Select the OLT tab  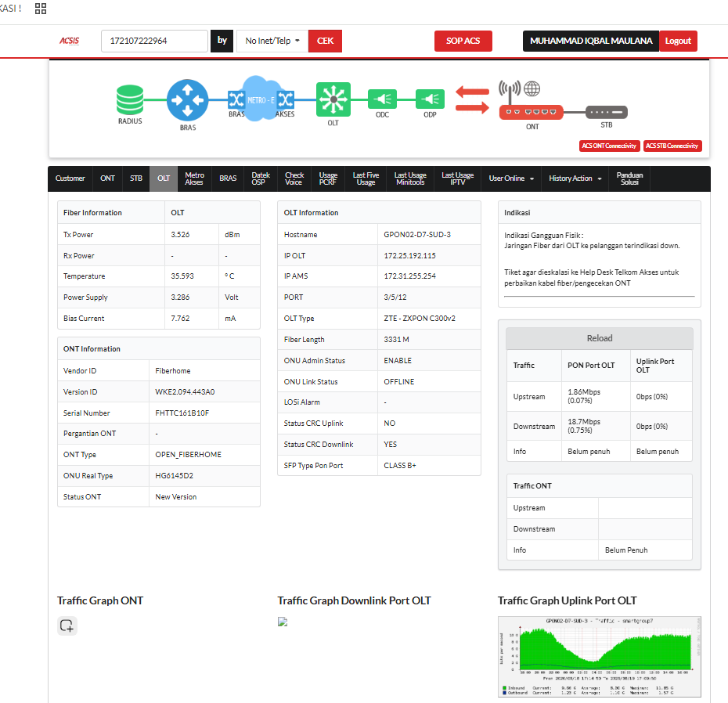tap(164, 178)
